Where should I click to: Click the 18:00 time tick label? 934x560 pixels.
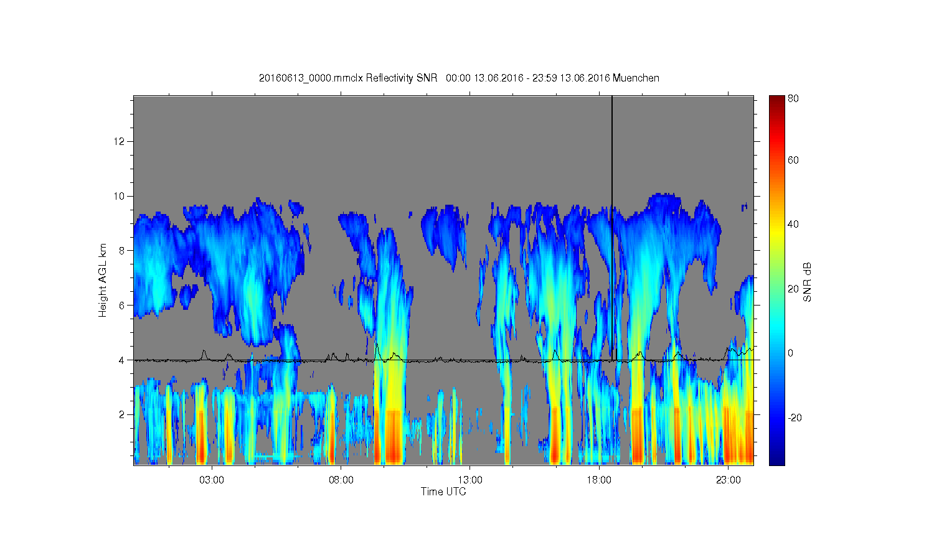tap(599, 480)
